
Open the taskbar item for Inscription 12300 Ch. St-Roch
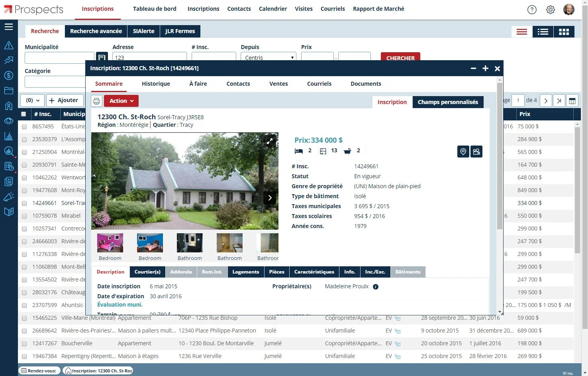click(x=98, y=371)
